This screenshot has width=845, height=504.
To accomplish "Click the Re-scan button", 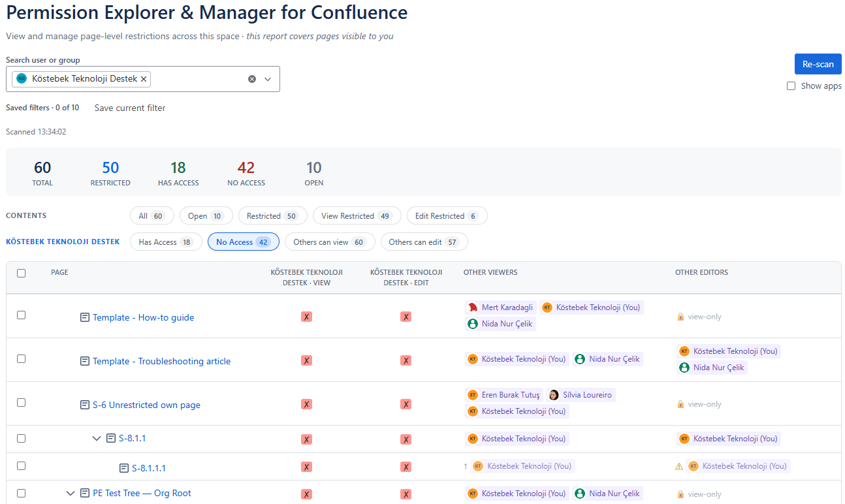I will pyautogui.click(x=818, y=64).
